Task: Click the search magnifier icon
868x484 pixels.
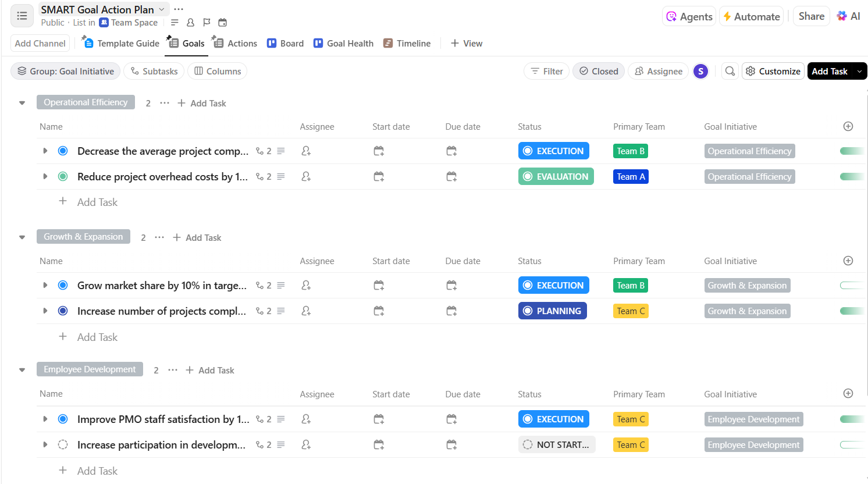Action: (x=730, y=71)
